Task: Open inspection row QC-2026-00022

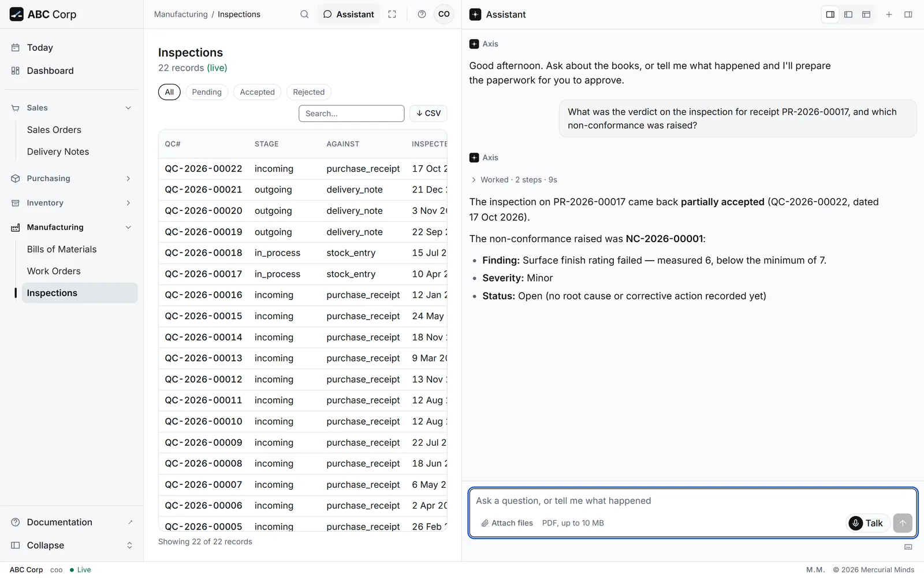Action: coord(303,169)
